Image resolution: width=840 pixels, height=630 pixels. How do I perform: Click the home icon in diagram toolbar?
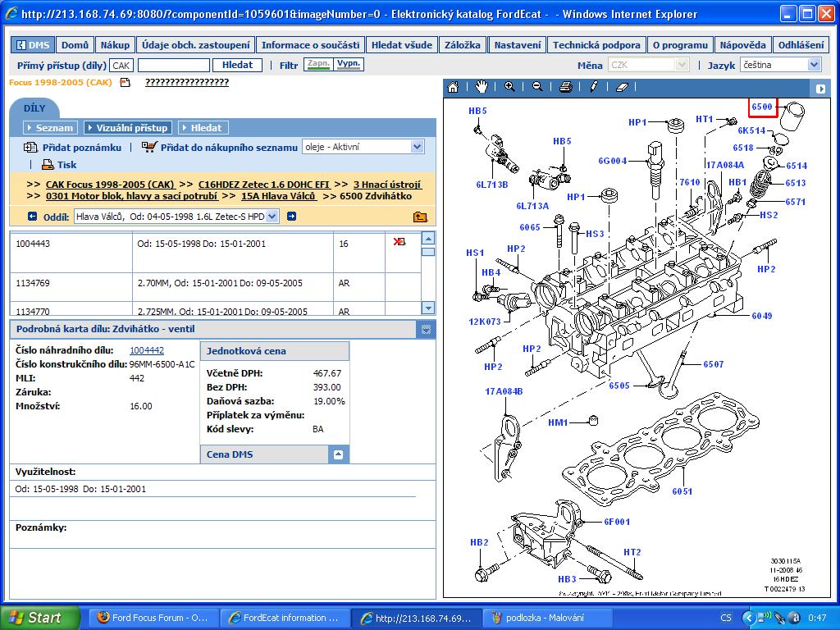point(453,87)
